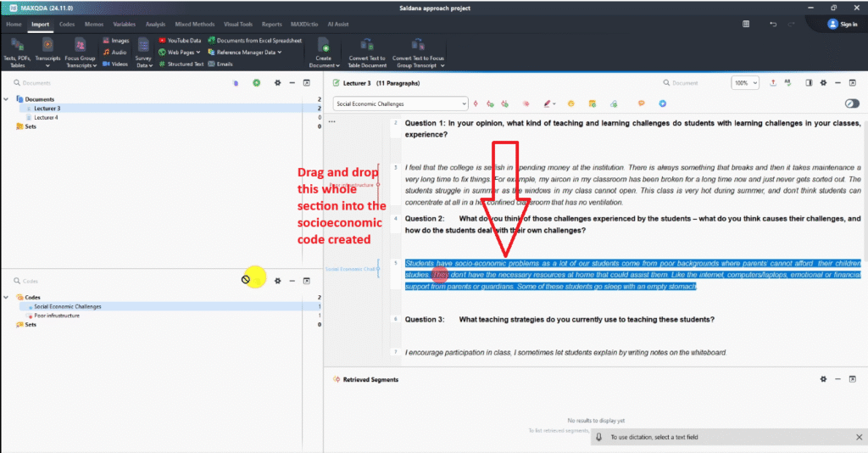Viewport: 868px width, 453px height.
Task: Toggle the sidebar view icon in Document Browser
Action: coord(809,83)
